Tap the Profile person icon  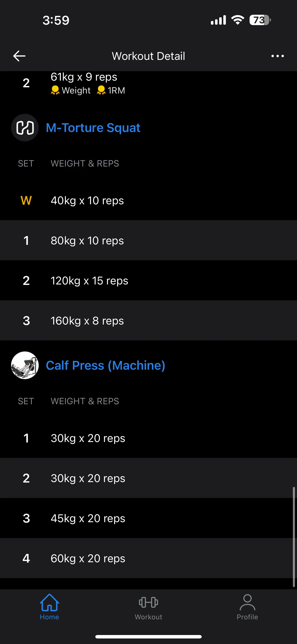[247, 602]
